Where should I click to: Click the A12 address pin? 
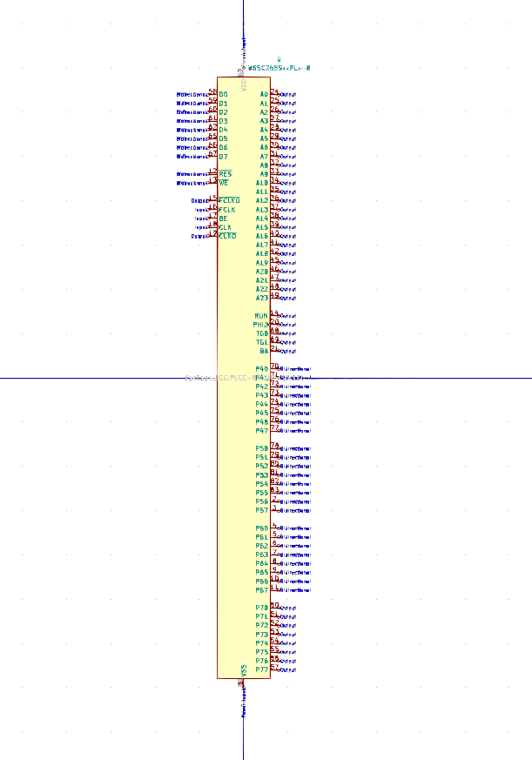pyautogui.click(x=262, y=200)
